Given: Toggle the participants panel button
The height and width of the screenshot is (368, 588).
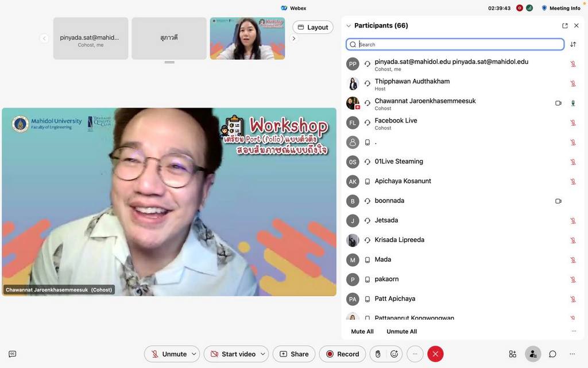Looking at the screenshot, I should click(533, 354).
